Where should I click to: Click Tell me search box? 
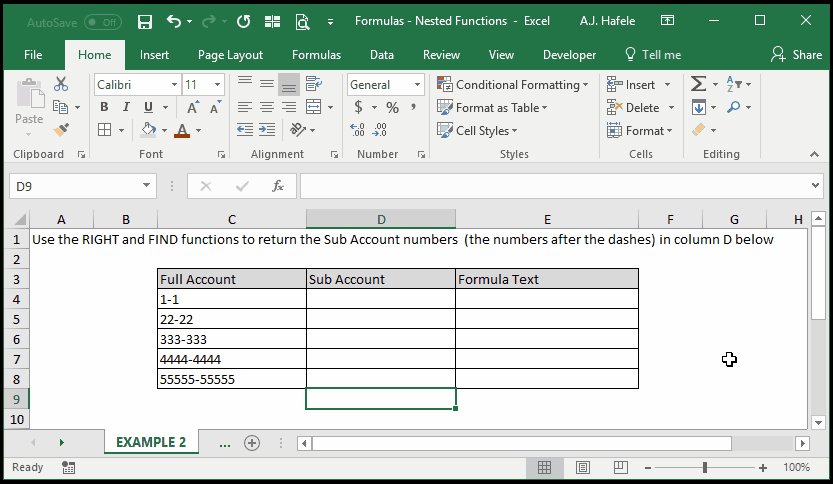653,55
